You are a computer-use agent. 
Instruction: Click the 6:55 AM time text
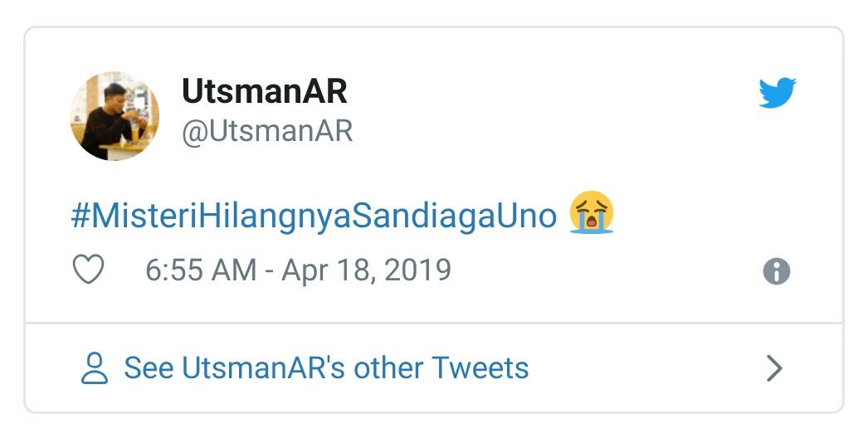[x=201, y=270]
